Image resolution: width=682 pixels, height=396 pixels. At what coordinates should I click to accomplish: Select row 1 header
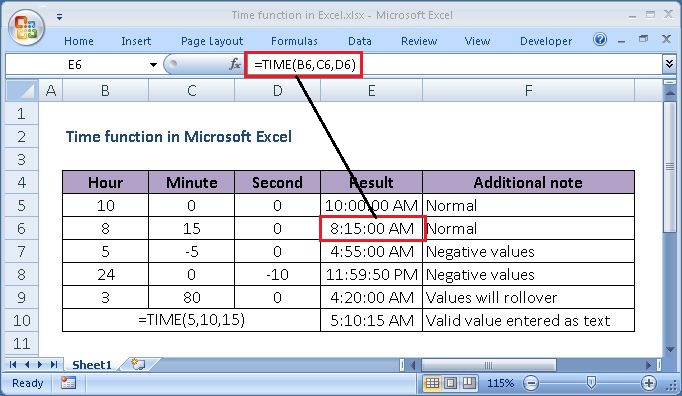21,114
